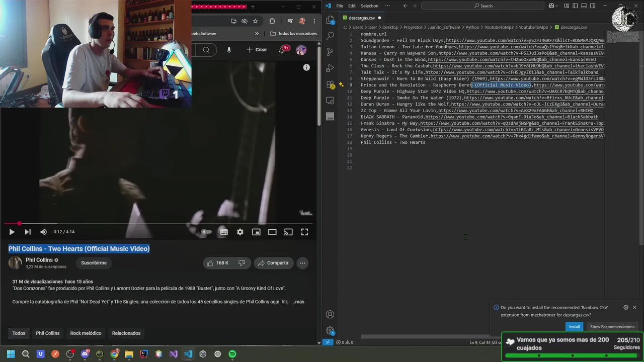Play the Phil Collins video
The height and width of the screenshot is (362, 644).
(12, 232)
